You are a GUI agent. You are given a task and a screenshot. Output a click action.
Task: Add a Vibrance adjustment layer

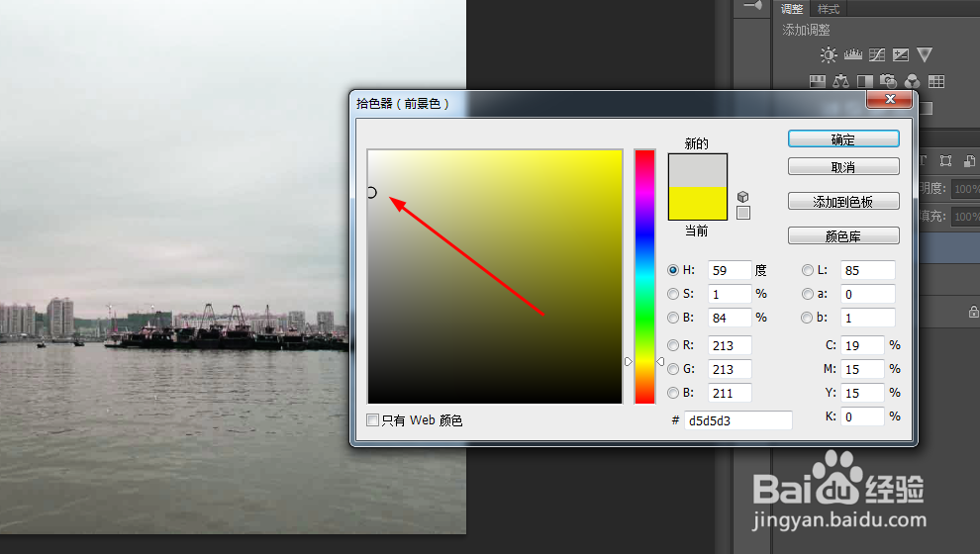click(925, 55)
